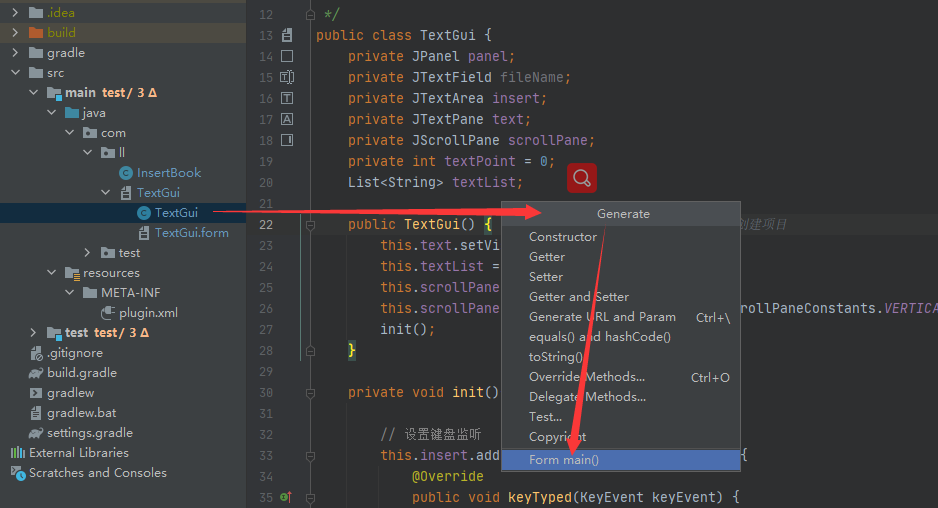
Task: Click form gutter icon on line 13
Action: coord(287,35)
